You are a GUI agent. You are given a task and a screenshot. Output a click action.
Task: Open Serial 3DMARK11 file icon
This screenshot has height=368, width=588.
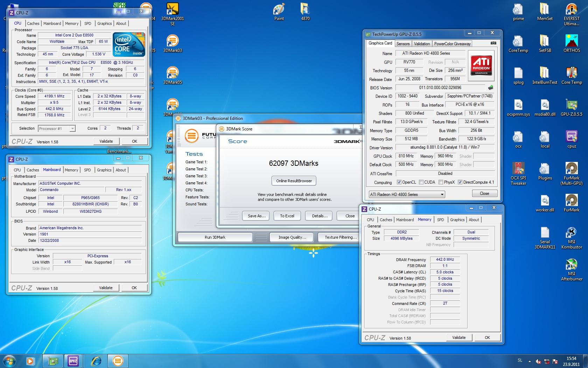coord(545,238)
